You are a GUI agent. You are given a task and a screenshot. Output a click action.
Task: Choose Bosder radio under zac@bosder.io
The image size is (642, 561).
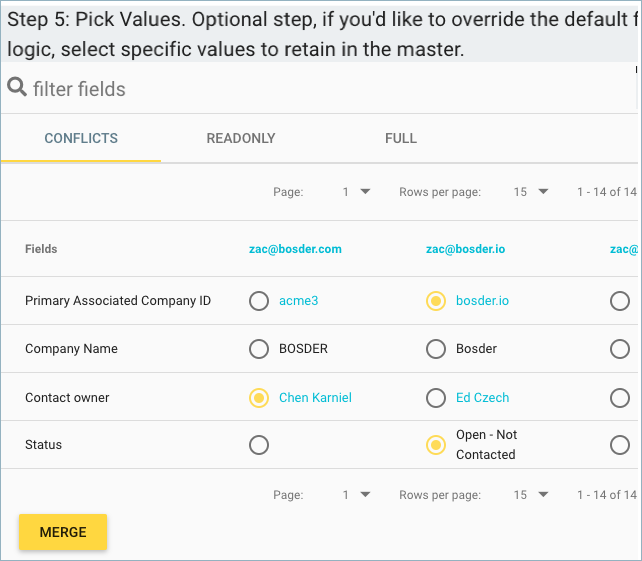click(436, 349)
